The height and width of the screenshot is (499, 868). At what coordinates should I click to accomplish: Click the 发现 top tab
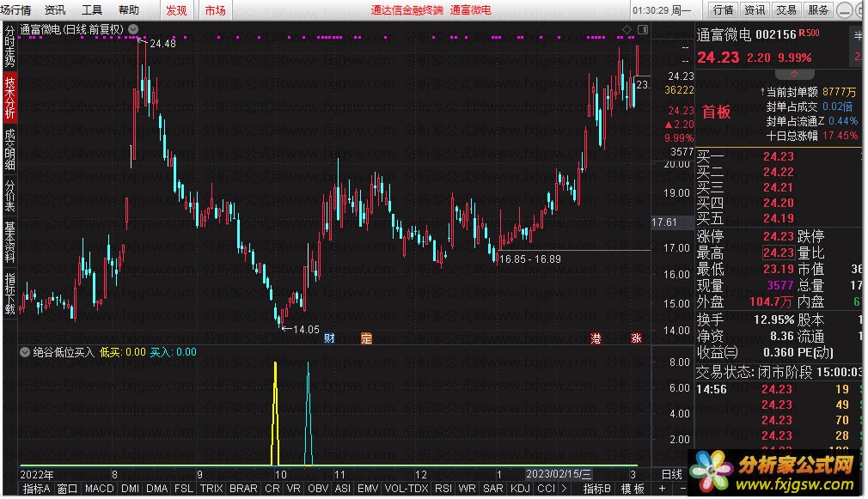tap(176, 10)
